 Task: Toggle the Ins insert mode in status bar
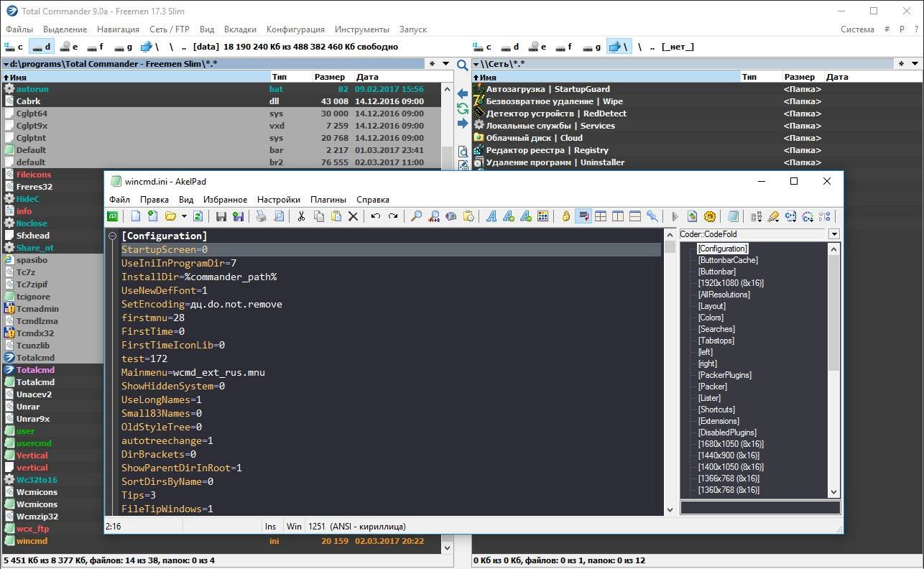[x=270, y=527]
